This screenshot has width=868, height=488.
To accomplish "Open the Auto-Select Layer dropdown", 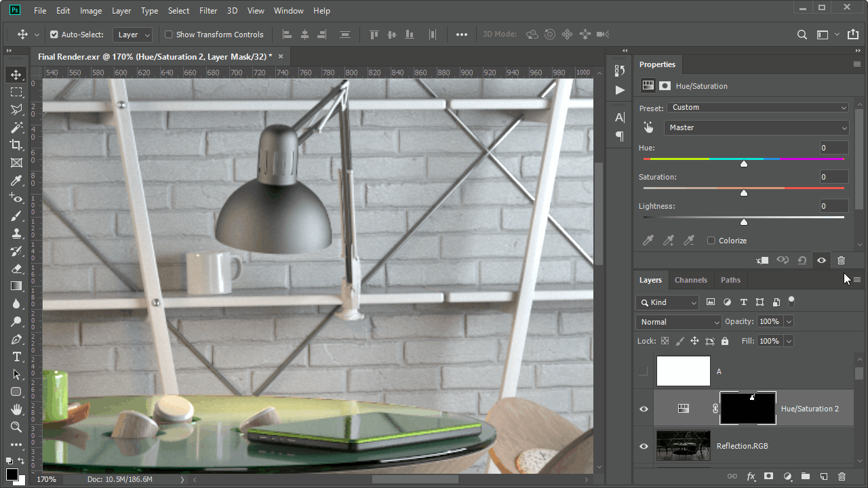I will point(134,35).
